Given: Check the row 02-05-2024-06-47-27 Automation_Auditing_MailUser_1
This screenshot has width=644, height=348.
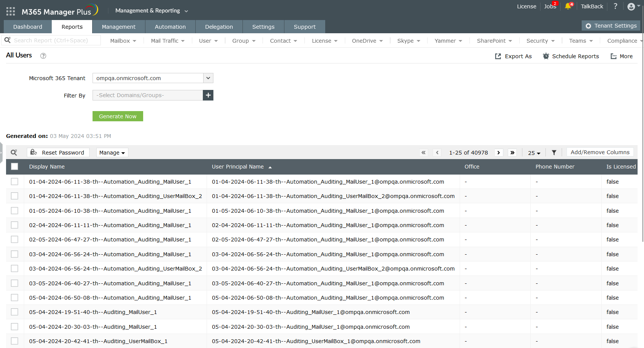Looking at the screenshot, I should 14,240.
